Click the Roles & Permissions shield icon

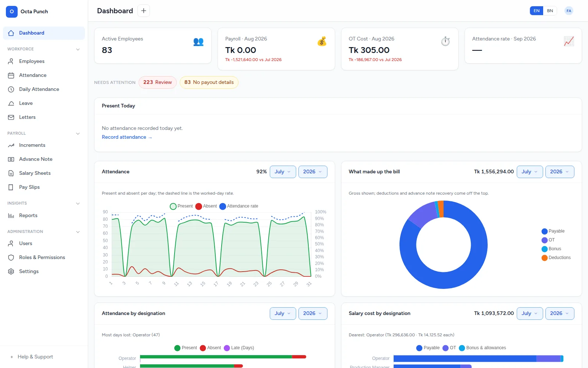[11, 258]
